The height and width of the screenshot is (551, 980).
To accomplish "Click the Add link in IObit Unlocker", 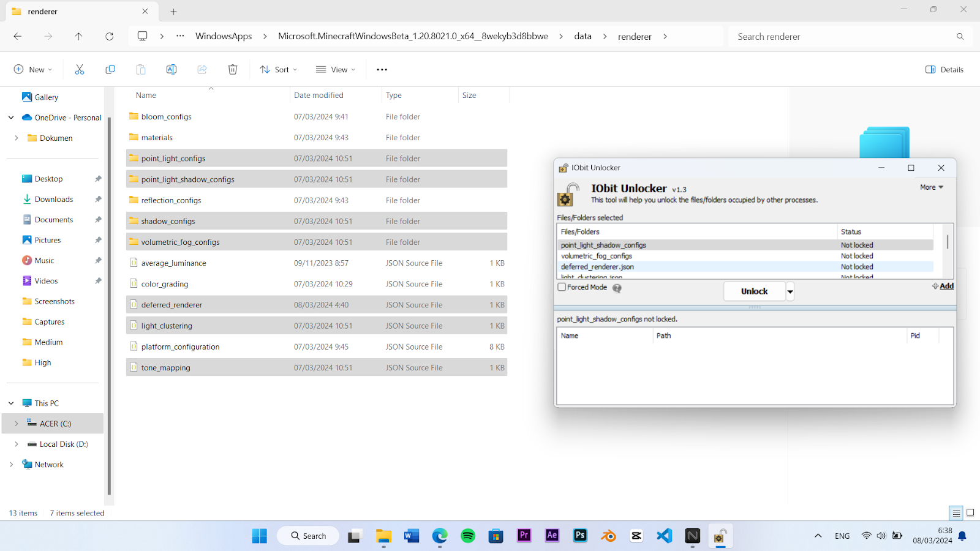I will (x=946, y=286).
